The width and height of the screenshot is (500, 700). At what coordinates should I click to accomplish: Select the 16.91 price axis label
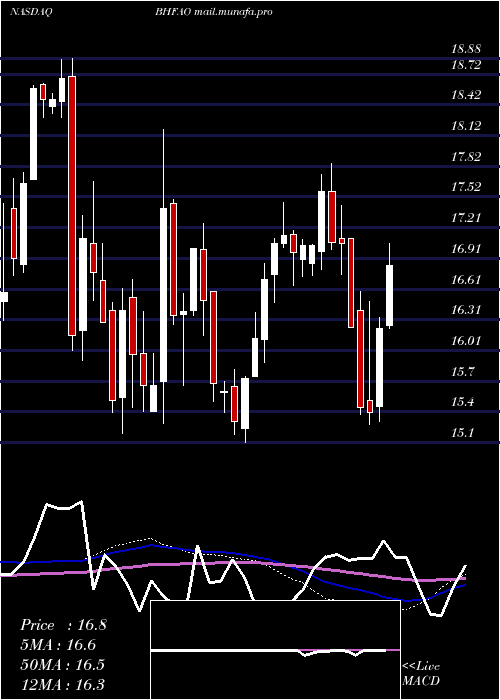coord(467,249)
